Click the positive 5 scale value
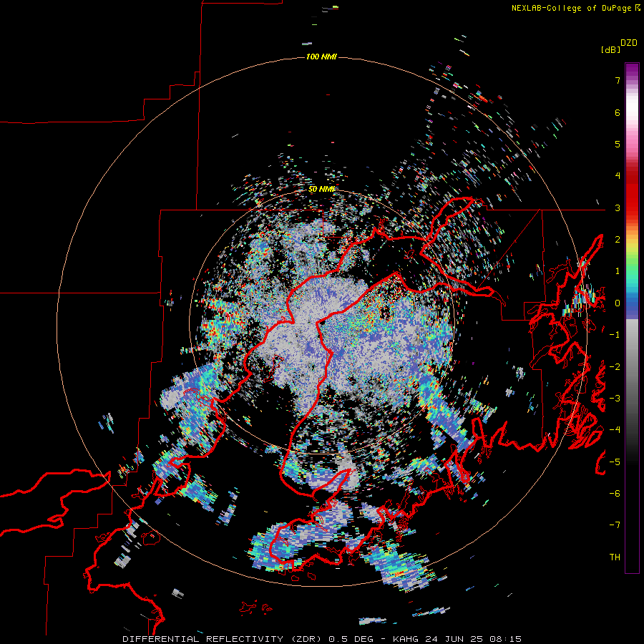 point(618,144)
